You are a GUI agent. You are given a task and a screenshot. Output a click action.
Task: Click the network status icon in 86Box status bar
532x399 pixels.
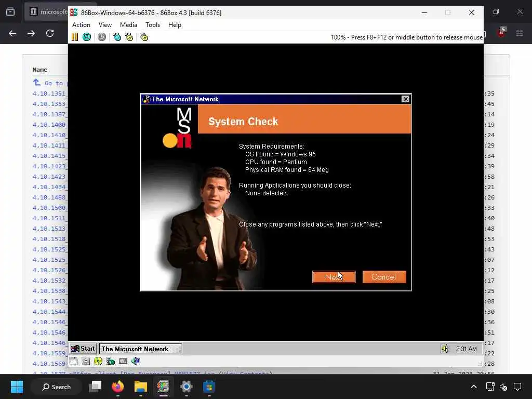(x=111, y=361)
